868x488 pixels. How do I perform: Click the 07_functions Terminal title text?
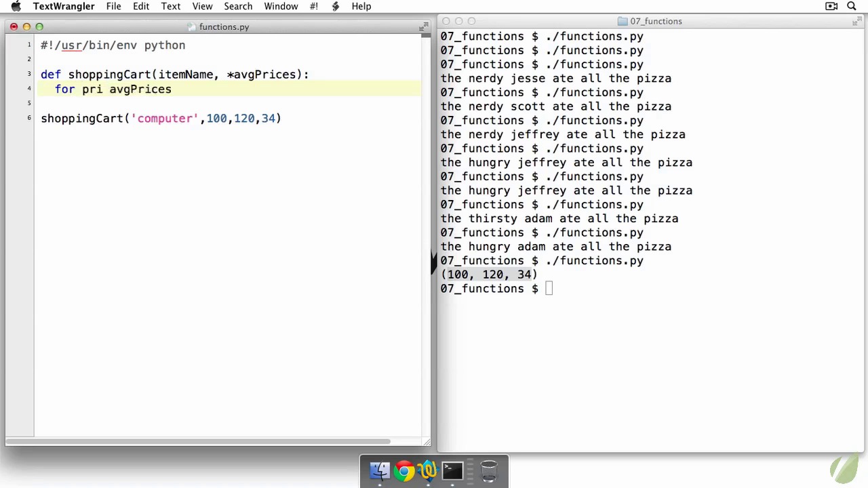656,21
